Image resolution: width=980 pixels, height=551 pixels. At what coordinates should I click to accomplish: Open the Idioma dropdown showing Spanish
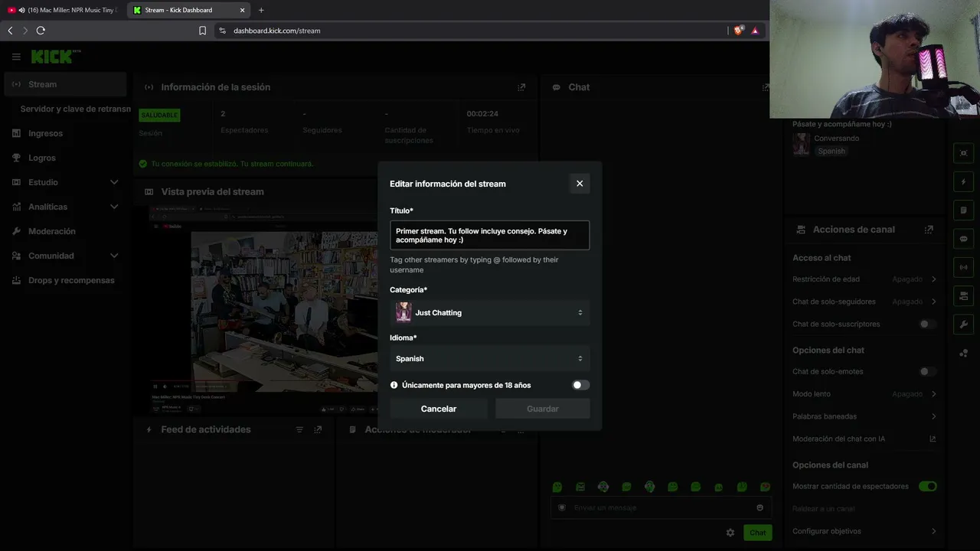(x=489, y=358)
